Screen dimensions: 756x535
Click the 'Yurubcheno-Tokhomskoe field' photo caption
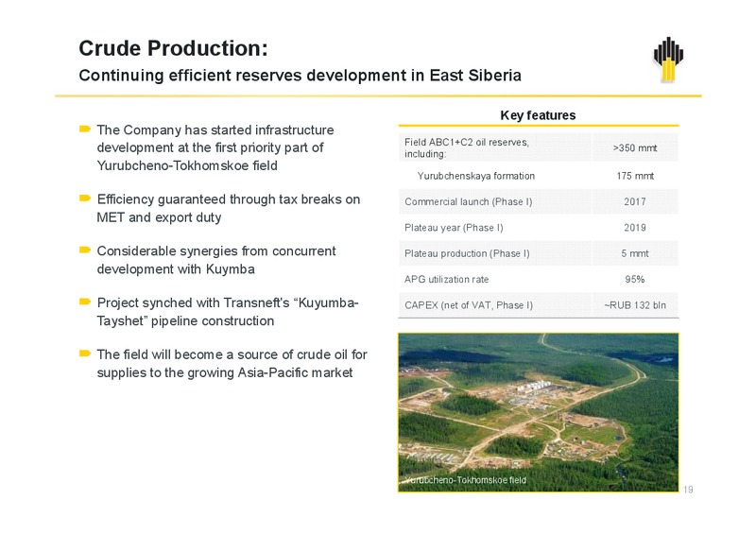(x=465, y=480)
